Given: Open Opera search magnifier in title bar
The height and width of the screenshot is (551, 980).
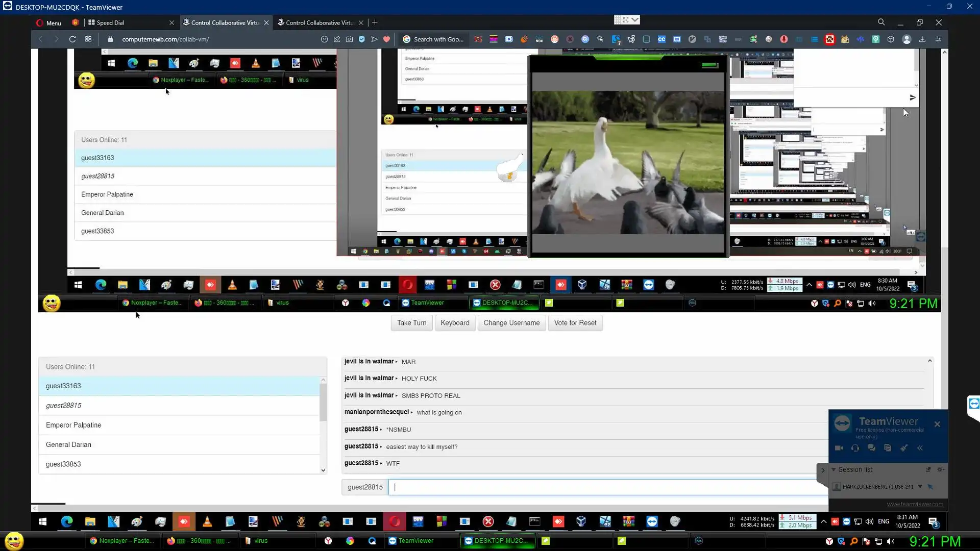Looking at the screenshot, I should (x=881, y=22).
